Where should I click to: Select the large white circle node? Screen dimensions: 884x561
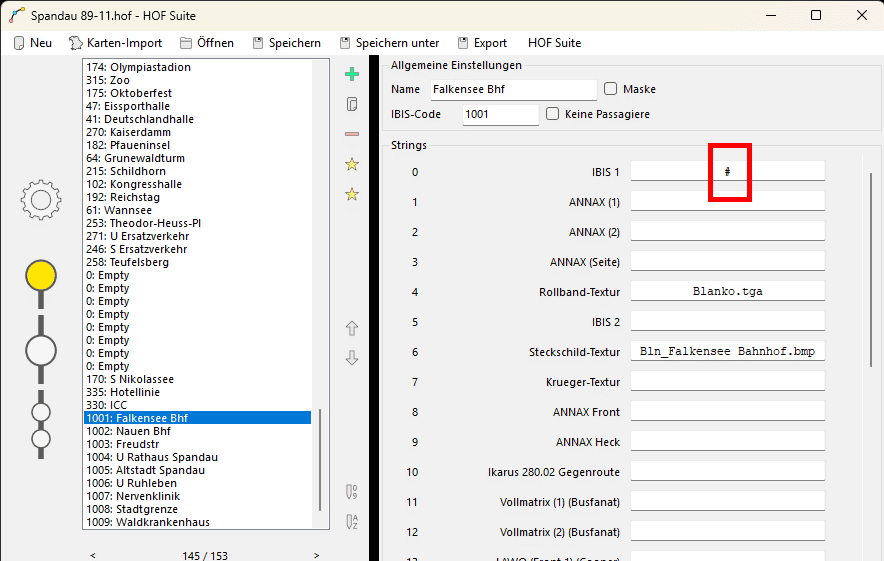(x=41, y=351)
